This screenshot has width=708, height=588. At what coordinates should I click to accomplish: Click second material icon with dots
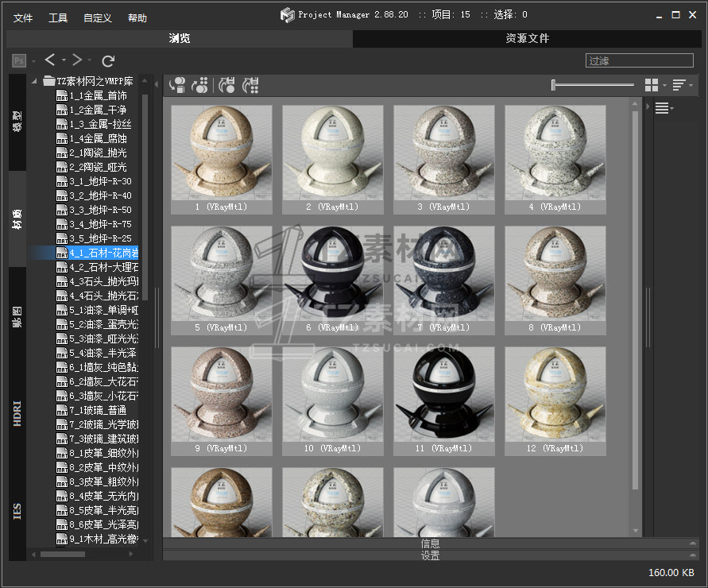coord(200,84)
